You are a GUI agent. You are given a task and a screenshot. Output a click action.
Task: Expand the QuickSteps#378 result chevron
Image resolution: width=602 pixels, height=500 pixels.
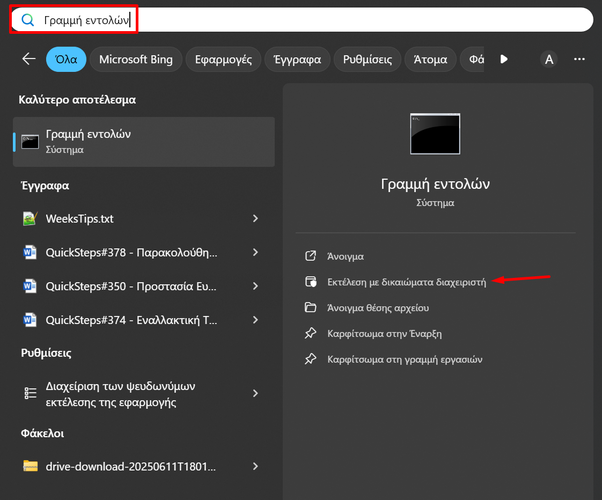pyautogui.click(x=256, y=252)
